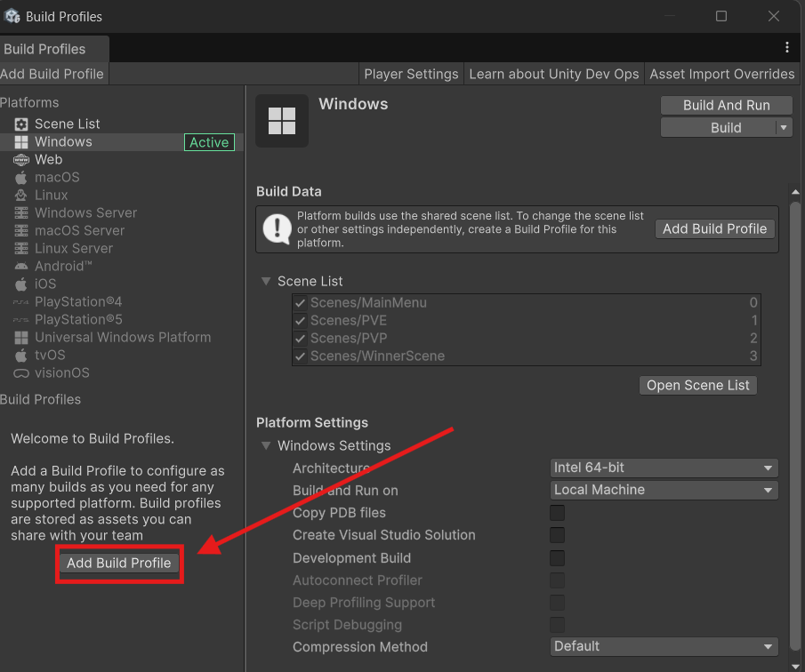Enable the Copy PDB files checkbox
Image resolution: width=805 pixels, height=672 pixels.
click(x=557, y=513)
